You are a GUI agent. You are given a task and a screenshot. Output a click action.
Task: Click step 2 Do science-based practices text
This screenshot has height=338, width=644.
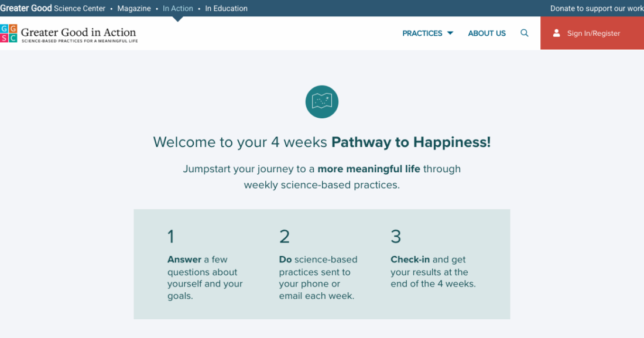pos(318,278)
